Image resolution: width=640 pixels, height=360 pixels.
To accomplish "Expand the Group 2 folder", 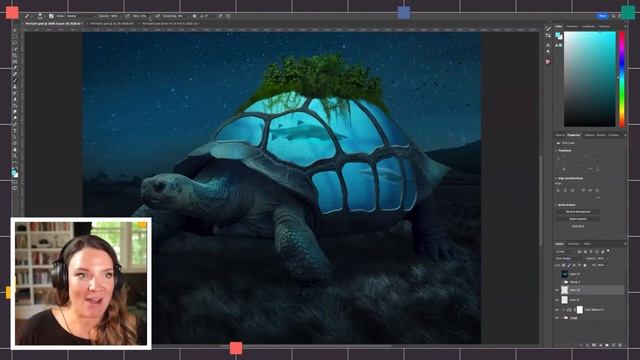I will pyautogui.click(x=562, y=282).
